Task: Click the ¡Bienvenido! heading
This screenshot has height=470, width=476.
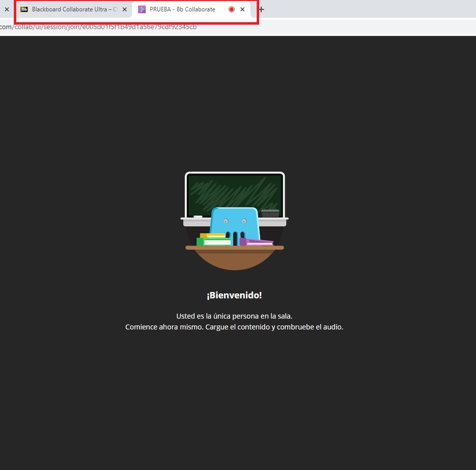Action: click(234, 295)
